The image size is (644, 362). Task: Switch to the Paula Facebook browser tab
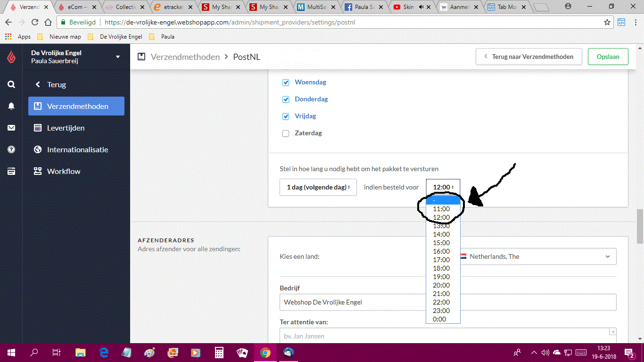coord(363,7)
